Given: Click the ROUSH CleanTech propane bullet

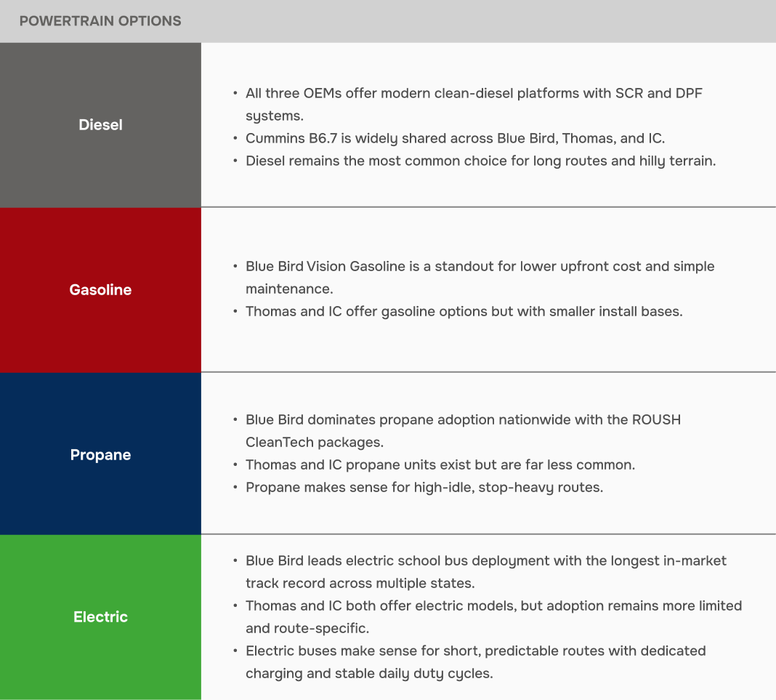Looking at the screenshot, I should [464, 431].
